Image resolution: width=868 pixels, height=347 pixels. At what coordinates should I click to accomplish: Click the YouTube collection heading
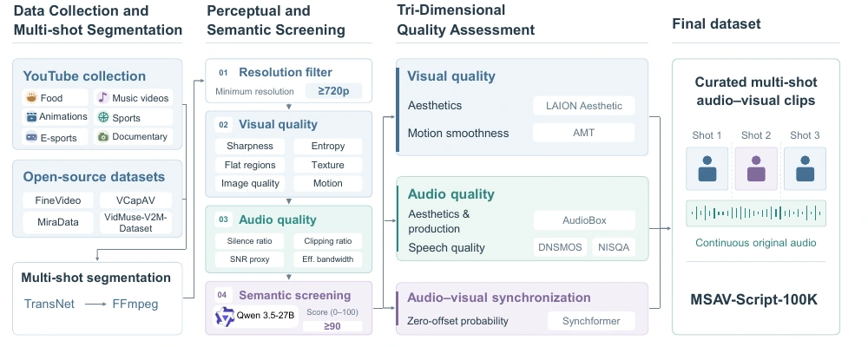pos(84,76)
